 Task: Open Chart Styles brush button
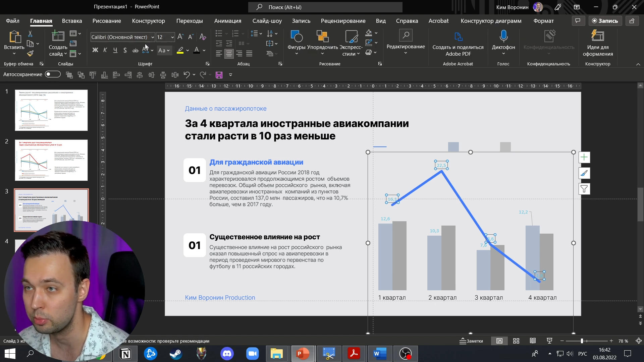pos(584,173)
